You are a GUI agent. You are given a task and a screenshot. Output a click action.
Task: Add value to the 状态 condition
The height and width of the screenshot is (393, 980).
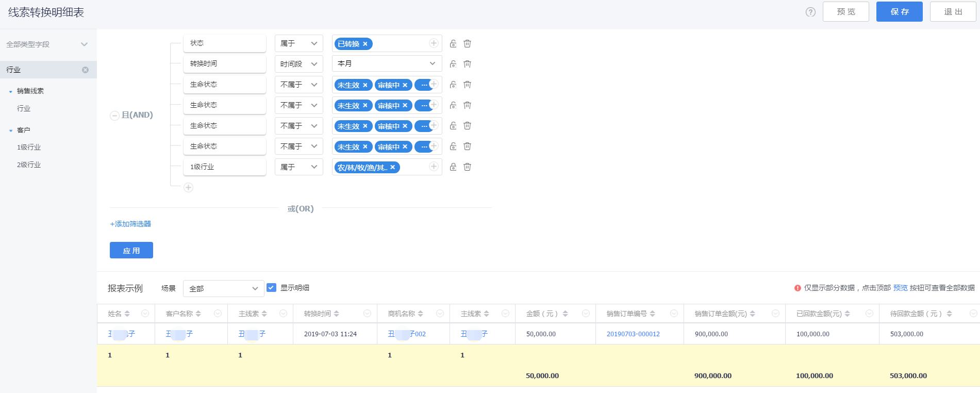click(x=434, y=43)
